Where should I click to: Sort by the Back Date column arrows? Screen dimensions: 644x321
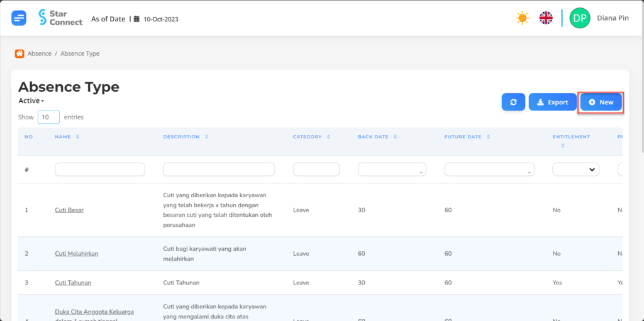[395, 137]
